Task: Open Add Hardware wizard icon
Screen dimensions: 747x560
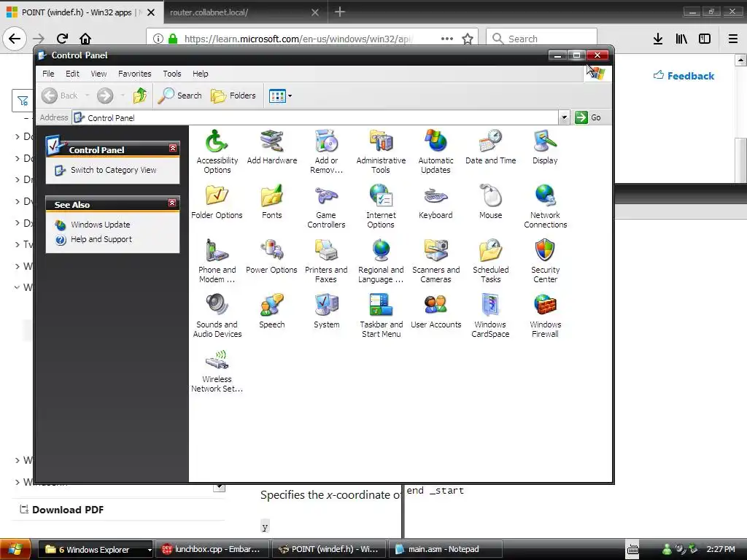Action: click(271, 147)
